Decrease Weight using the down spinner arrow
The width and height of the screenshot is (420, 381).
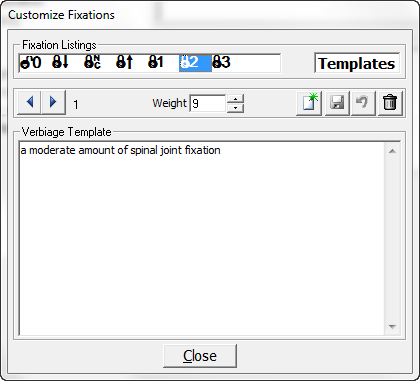(x=235, y=108)
